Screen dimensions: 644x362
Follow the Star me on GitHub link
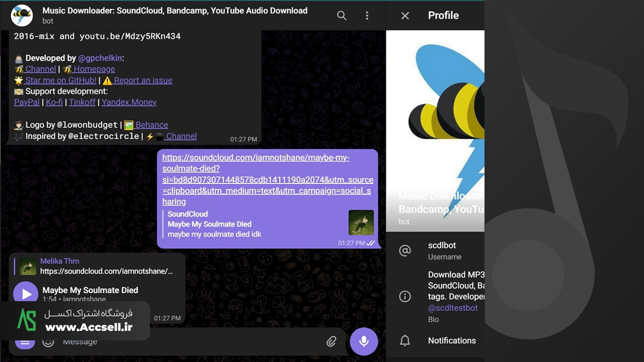click(60, 80)
